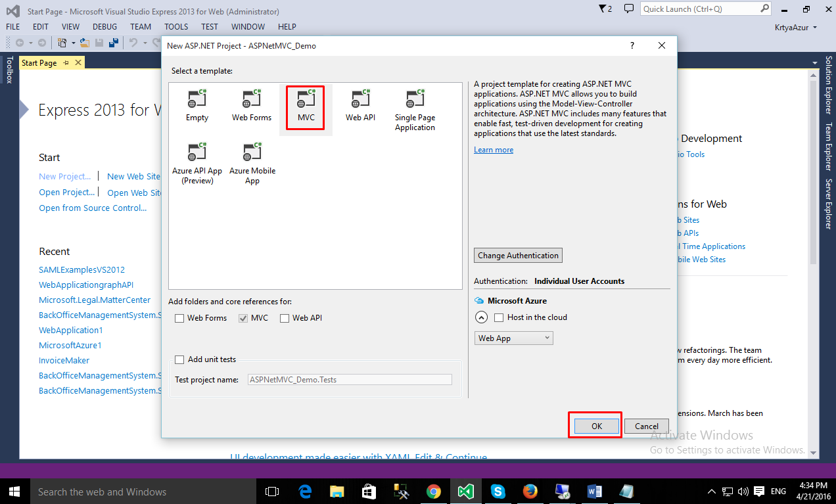Open the Web App dropdown

(514, 338)
